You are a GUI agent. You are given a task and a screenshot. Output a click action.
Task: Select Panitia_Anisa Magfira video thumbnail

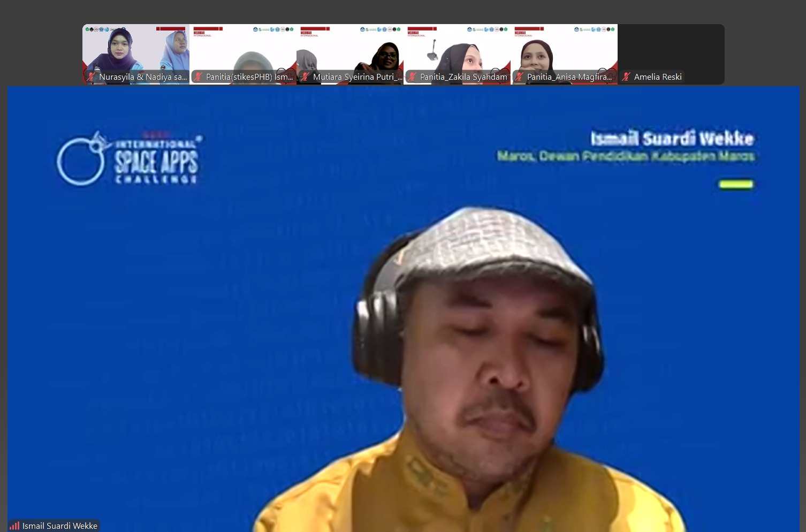pyautogui.click(x=564, y=54)
